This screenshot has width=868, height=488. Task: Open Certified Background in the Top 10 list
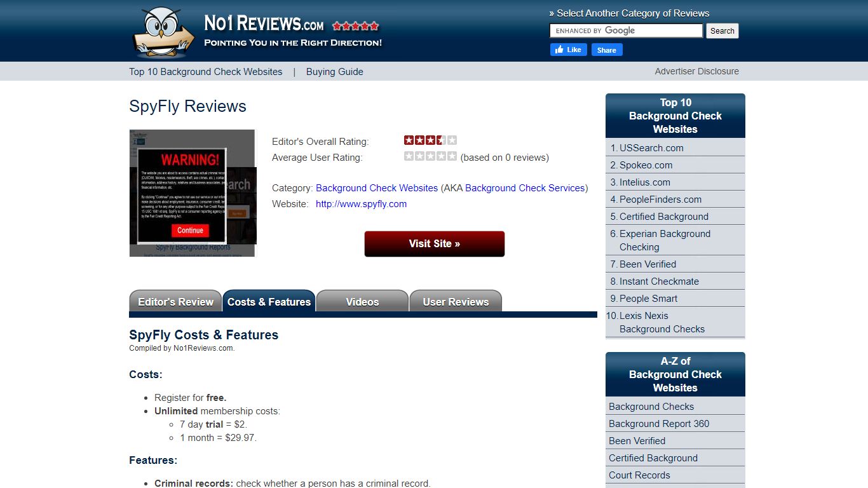[x=664, y=217]
